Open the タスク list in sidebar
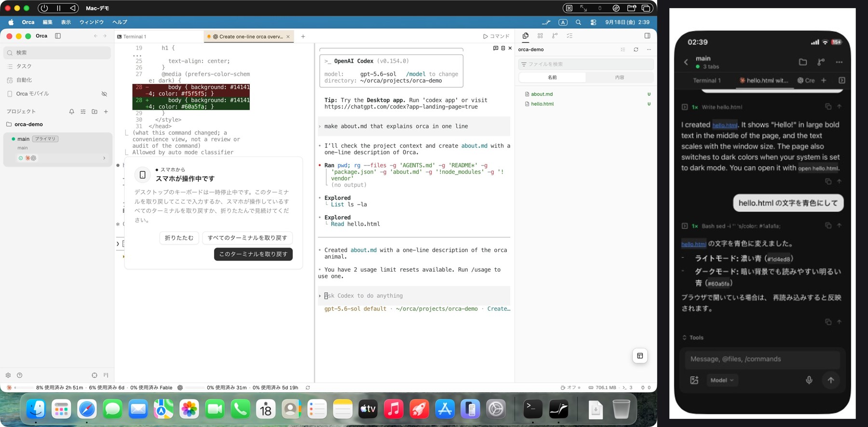Image resolution: width=868 pixels, height=427 pixels. point(57,66)
